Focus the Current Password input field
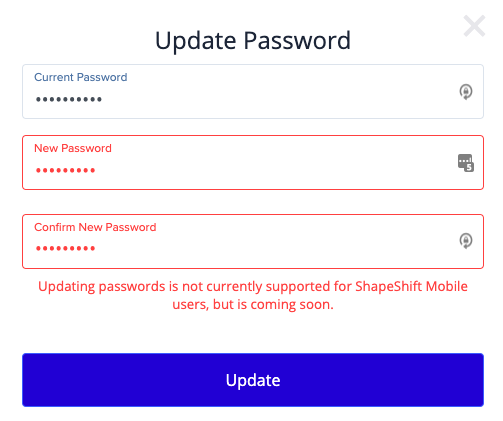The image size is (503, 421). [253, 91]
